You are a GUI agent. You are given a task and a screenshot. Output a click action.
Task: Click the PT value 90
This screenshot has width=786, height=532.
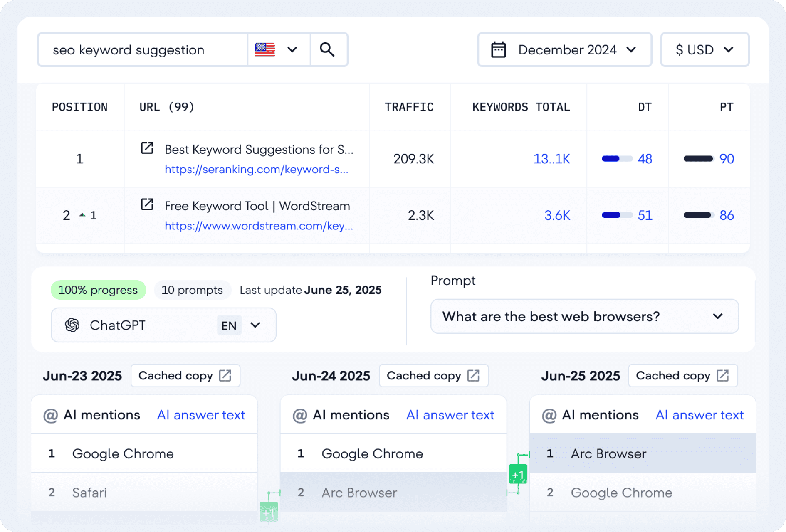727,159
